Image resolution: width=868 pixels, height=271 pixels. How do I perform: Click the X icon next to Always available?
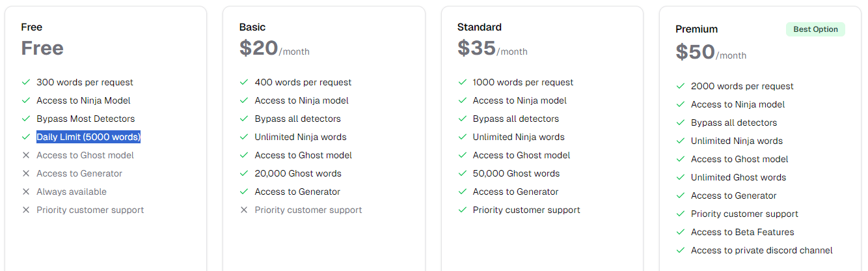click(26, 192)
